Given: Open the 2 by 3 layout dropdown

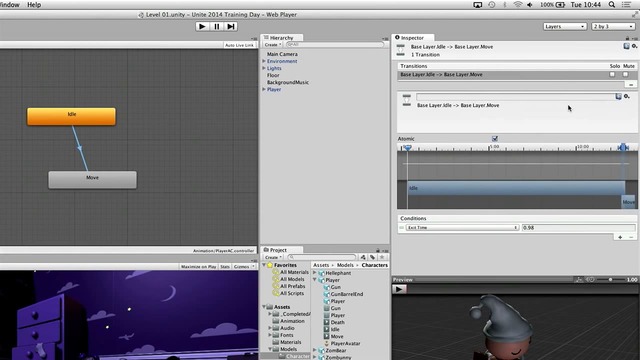Looking at the screenshot, I should [x=613, y=27].
